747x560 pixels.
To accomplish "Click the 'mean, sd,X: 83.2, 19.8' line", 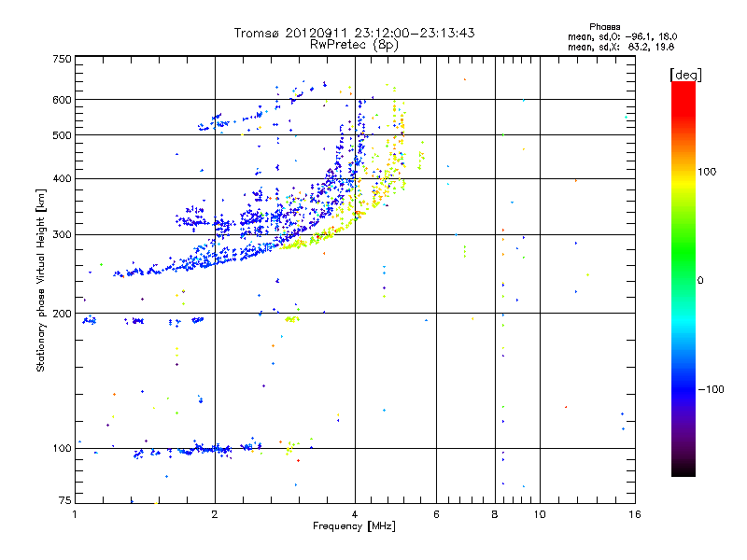I will (621, 47).
